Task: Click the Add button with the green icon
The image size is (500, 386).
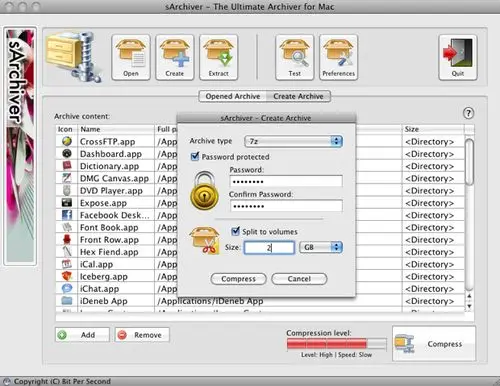Action: tap(82, 335)
